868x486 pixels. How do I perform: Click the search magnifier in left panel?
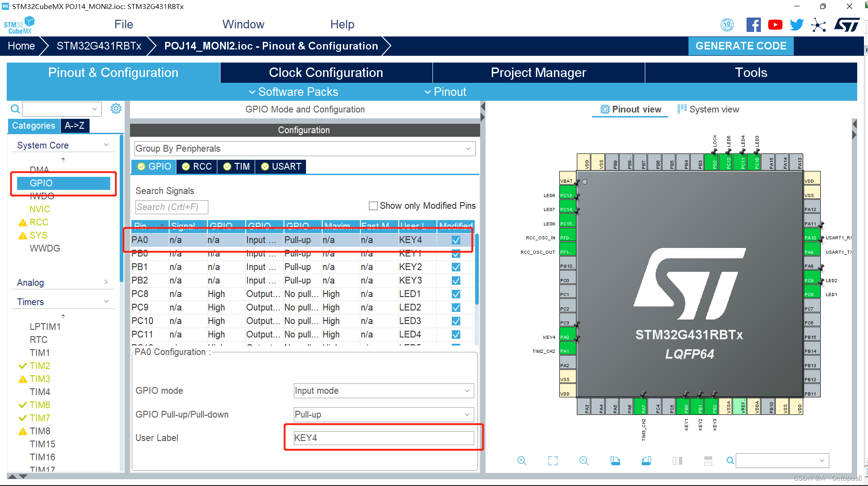tap(15, 109)
